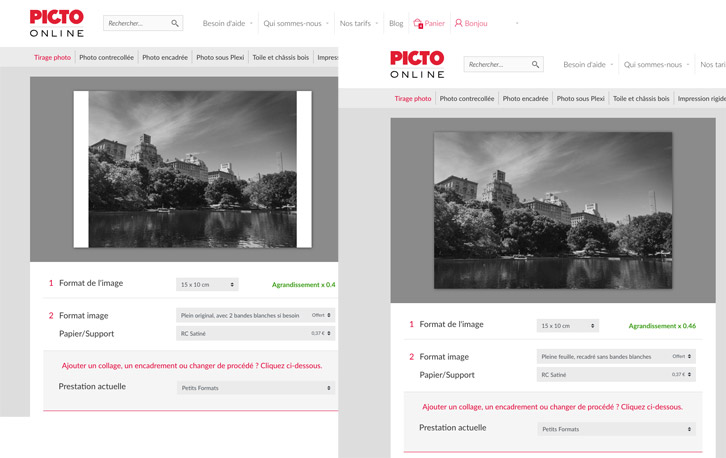Select the Photo encadrée tab on the right page
The height and width of the screenshot is (458, 726).
coord(525,98)
